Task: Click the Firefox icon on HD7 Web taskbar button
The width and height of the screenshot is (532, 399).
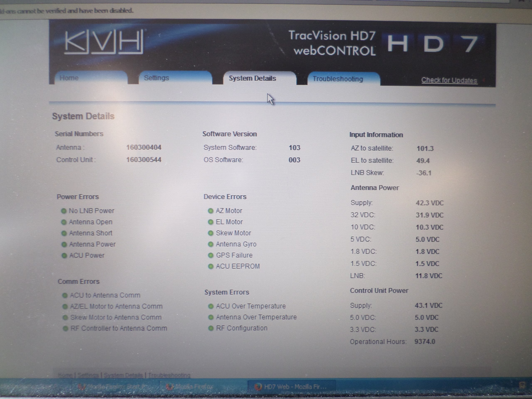Action: 258,387
